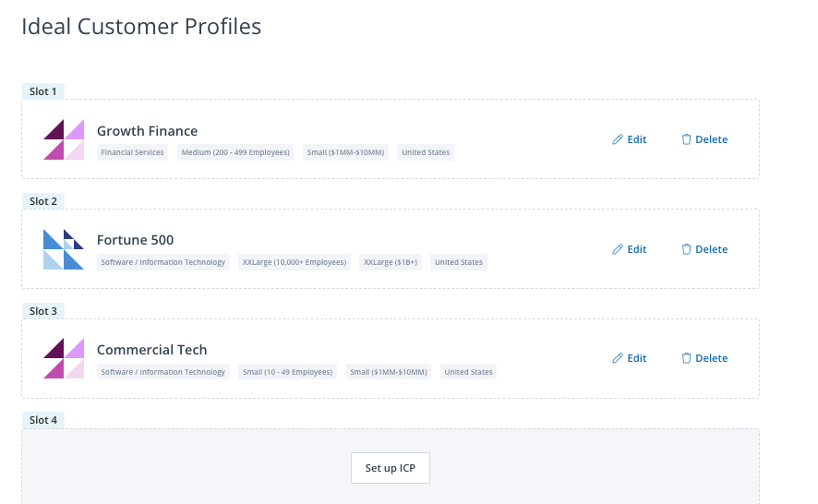Click the XXLarge (10,000+ Employees) tag
The height and width of the screenshot is (504, 818).
point(295,262)
